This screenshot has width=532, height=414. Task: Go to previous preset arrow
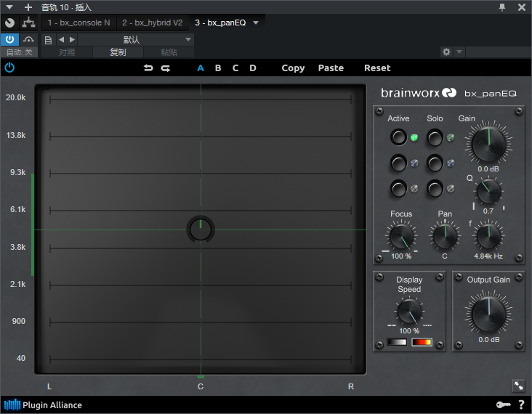[x=61, y=40]
